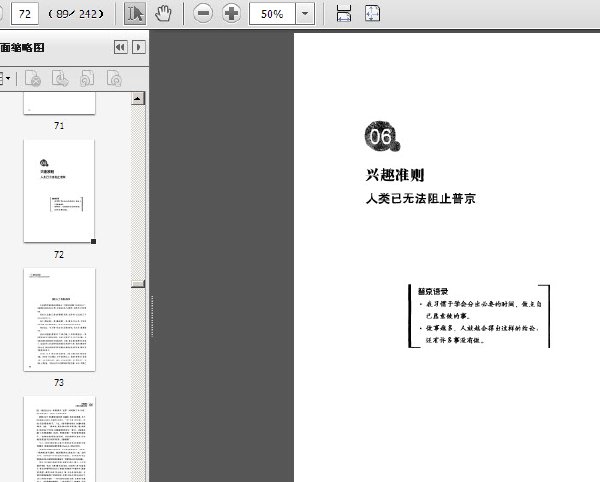Click the Fit Page view icon
The height and width of the screenshot is (482, 600).
(372, 14)
